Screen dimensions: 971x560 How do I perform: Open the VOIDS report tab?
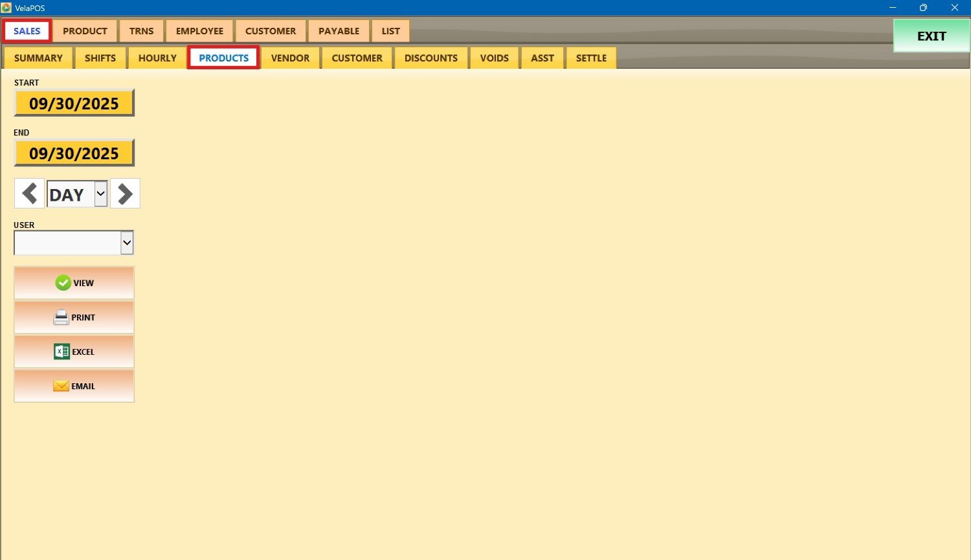(x=494, y=58)
